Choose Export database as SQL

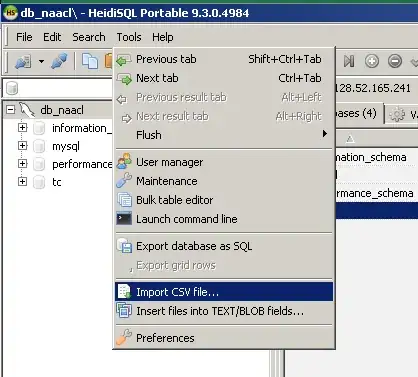pos(224,246)
